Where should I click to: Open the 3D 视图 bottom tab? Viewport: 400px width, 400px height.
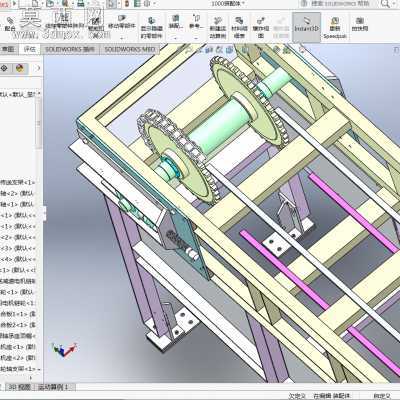click(19, 387)
